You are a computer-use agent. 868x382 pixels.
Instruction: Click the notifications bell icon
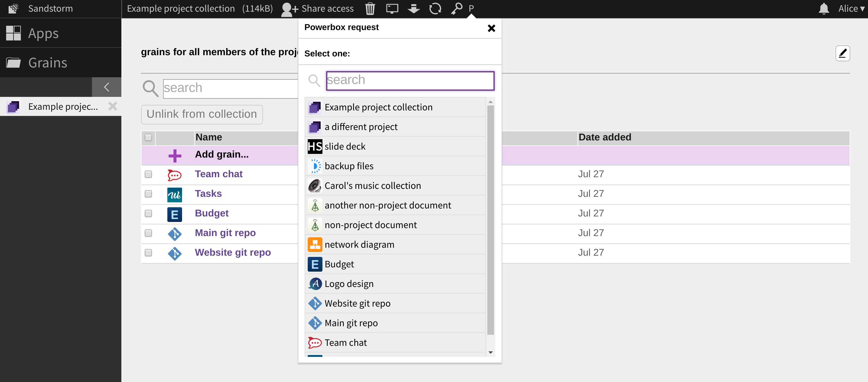click(824, 8)
